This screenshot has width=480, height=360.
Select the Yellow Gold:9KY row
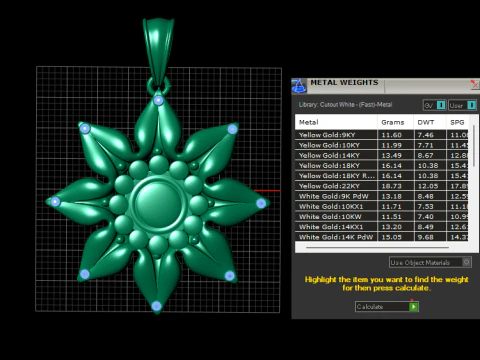[382, 135]
